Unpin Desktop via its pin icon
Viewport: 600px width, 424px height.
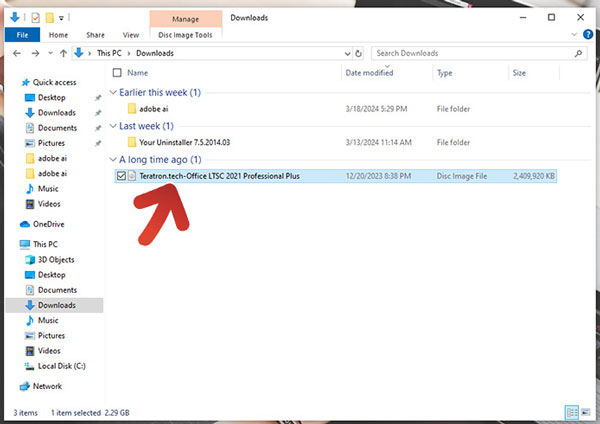click(98, 98)
